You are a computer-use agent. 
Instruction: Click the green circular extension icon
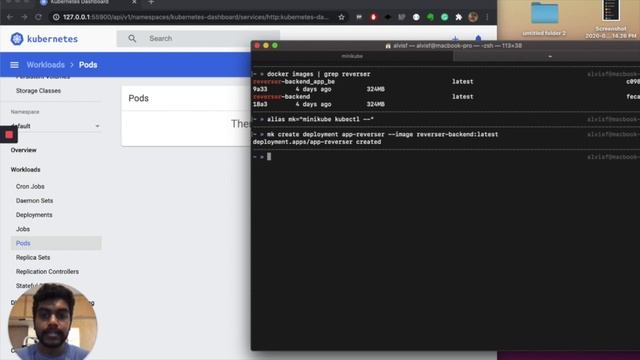tap(444, 17)
